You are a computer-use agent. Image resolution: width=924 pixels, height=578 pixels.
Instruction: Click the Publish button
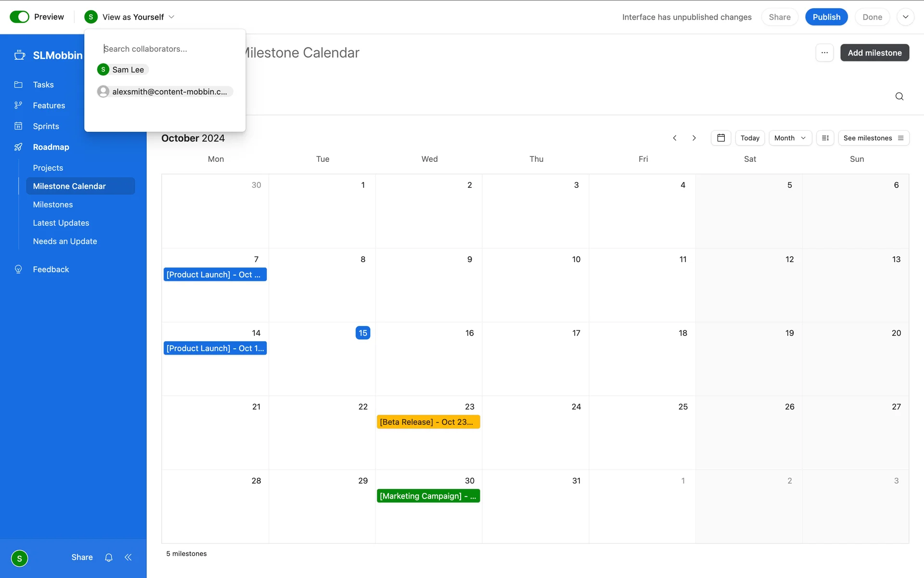click(826, 17)
